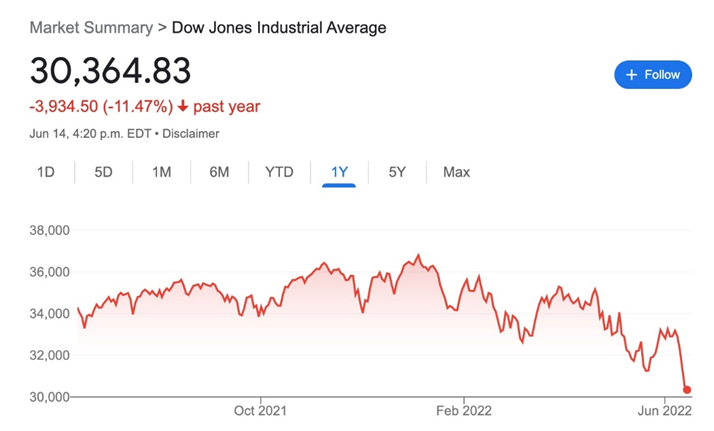Click the active 1Y range tab
The height and width of the screenshot is (431, 714).
tap(339, 172)
